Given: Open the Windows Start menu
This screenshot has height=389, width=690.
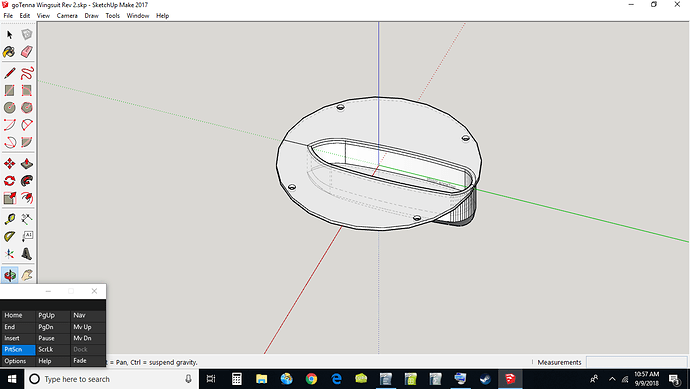Looking at the screenshot, I should (x=12, y=379).
